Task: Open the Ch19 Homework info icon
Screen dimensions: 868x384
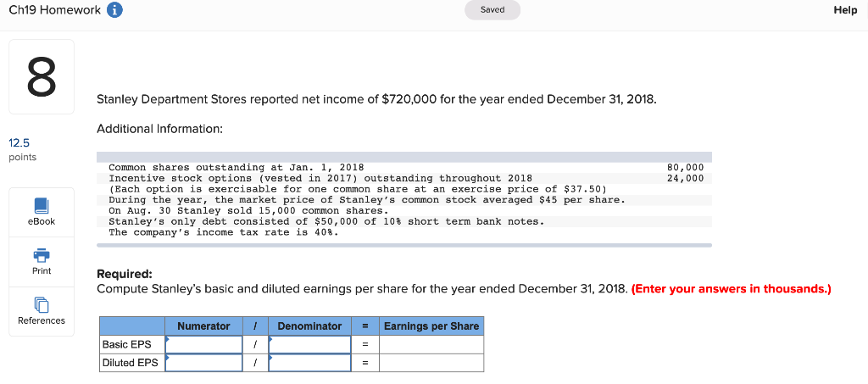Action: 114,10
